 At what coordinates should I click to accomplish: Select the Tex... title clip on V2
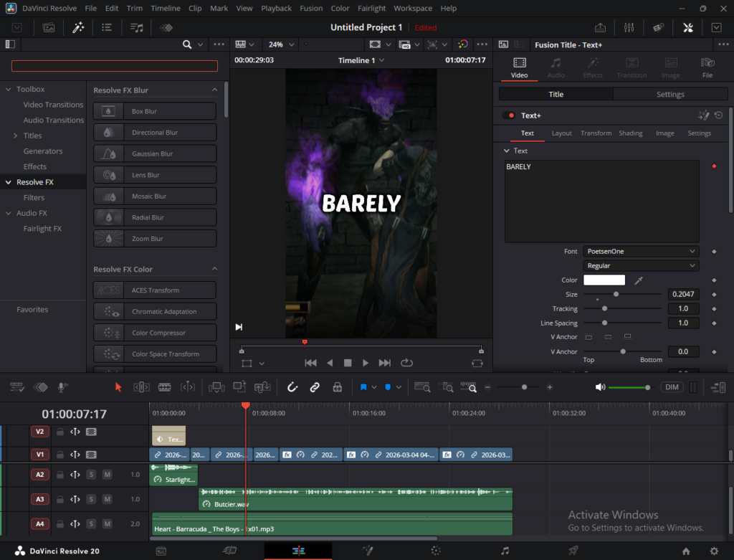coord(169,435)
